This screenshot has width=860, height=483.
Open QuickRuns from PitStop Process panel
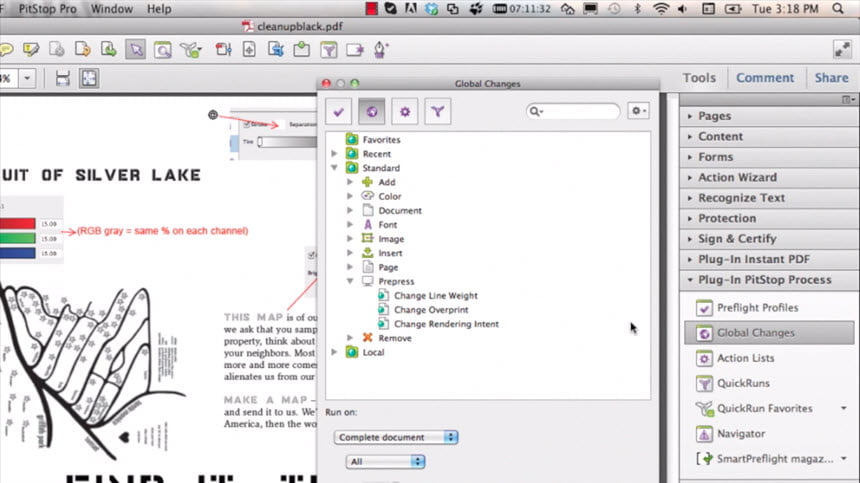pyautogui.click(x=745, y=383)
